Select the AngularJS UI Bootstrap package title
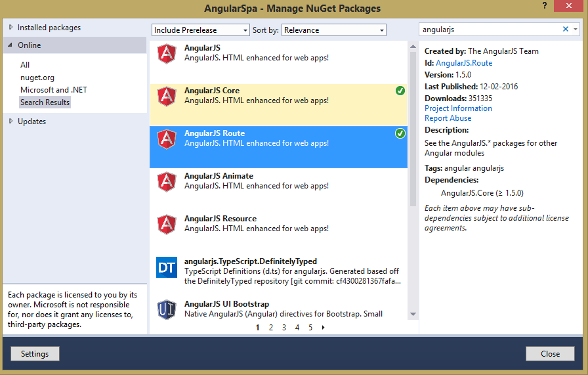This screenshot has width=588, height=375. click(226, 303)
